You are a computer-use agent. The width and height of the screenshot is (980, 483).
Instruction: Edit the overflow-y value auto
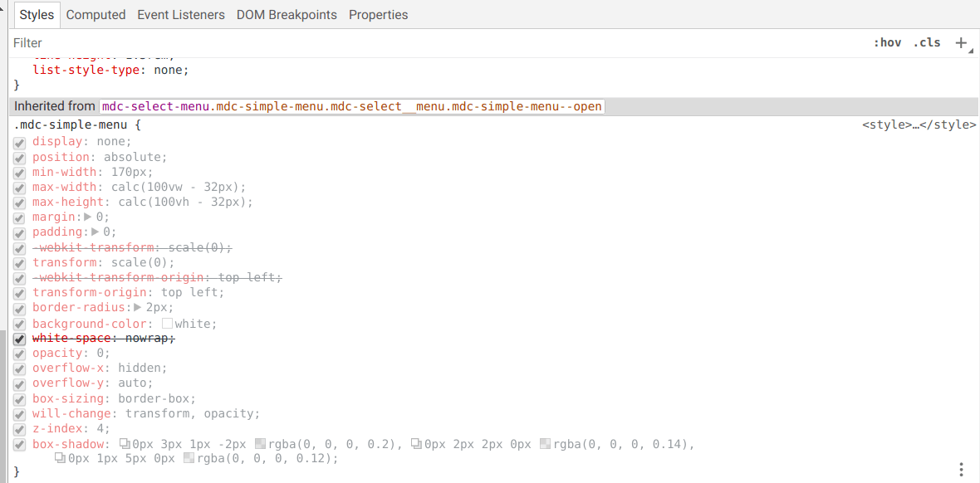tap(133, 383)
